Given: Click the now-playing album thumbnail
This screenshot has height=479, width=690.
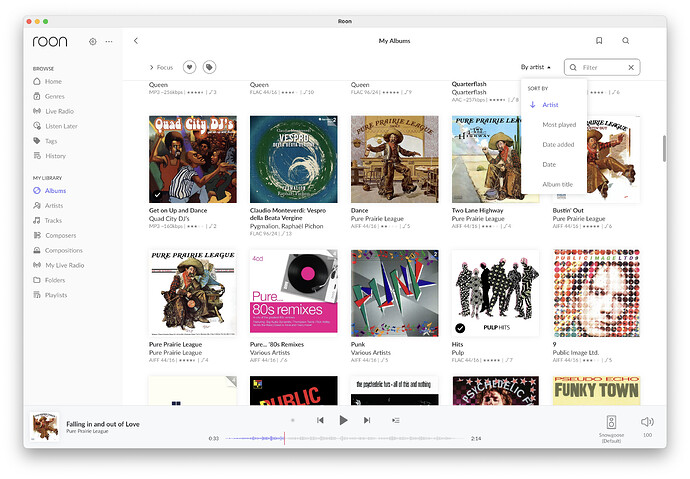Looking at the screenshot, I should [x=45, y=427].
